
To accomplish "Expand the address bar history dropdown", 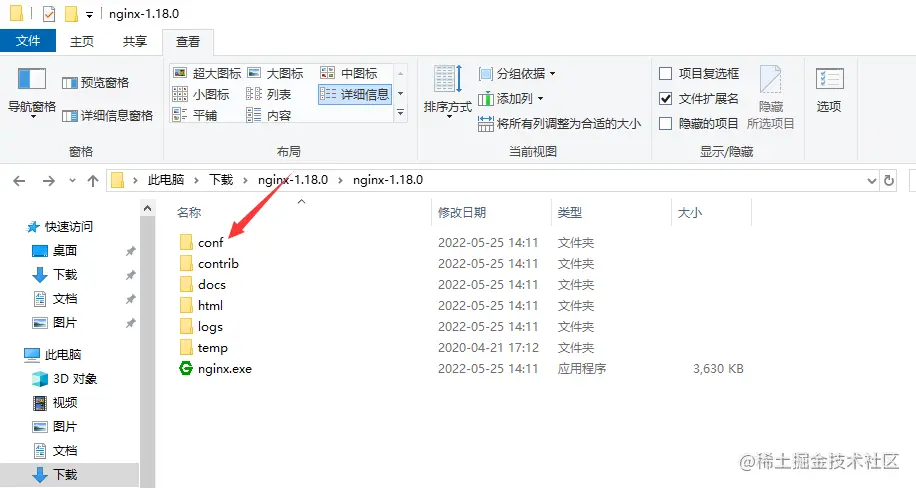I will click(872, 181).
